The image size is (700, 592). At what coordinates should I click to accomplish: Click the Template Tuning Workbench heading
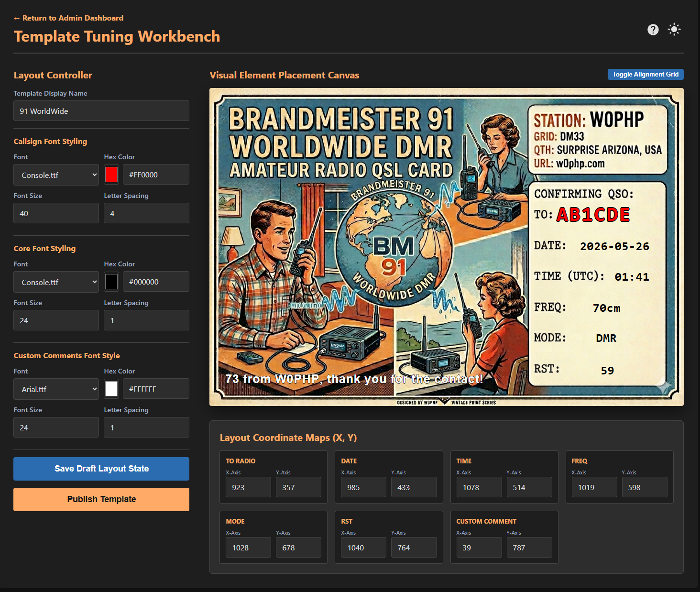coord(117,36)
